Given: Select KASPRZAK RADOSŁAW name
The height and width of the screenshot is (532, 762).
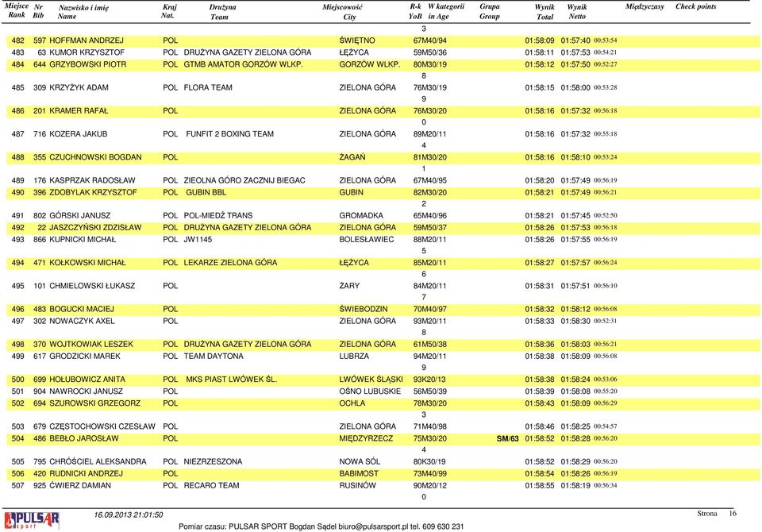Looking at the screenshot, I should click(92, 180).
